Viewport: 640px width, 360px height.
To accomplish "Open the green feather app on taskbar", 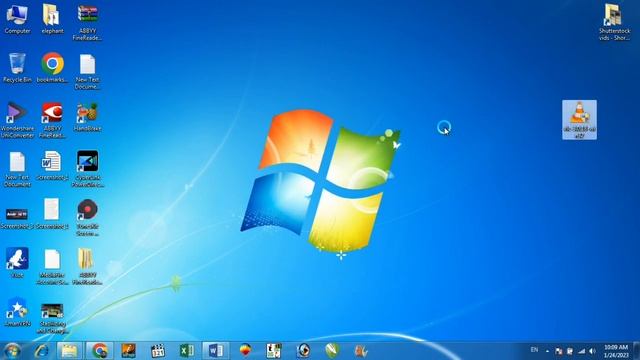I will [332, 351].
